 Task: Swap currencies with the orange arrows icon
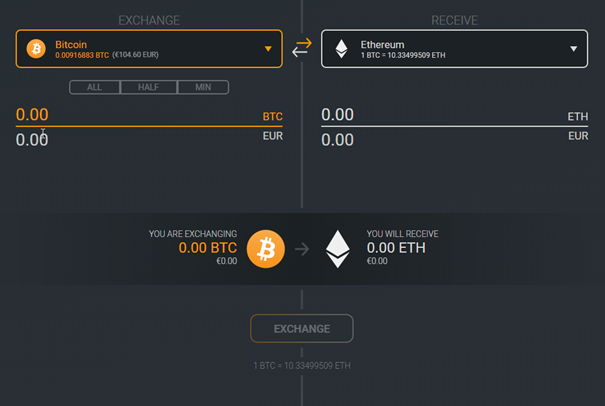tap(302, 46)
